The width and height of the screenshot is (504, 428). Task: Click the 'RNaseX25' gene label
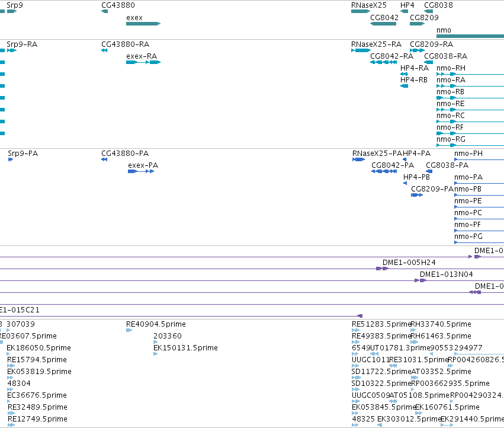[x=369, y=5]
